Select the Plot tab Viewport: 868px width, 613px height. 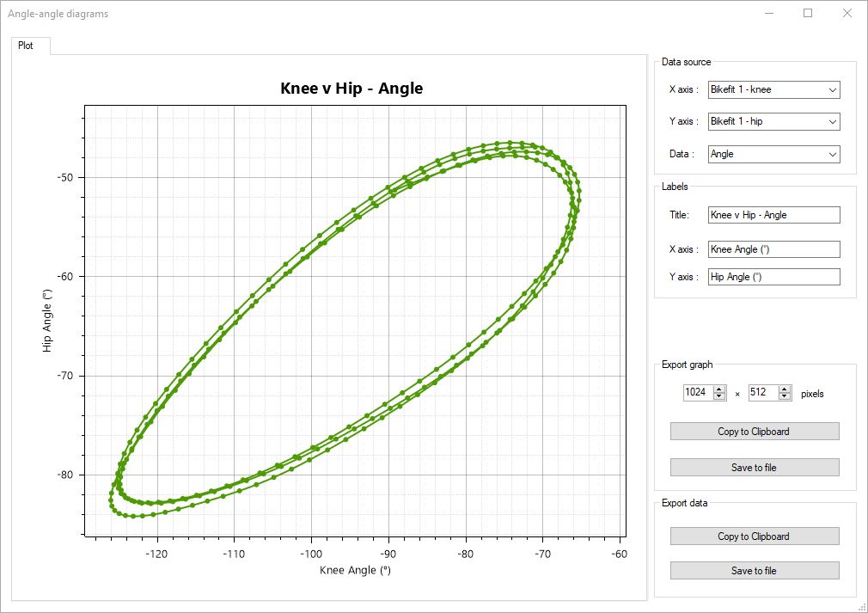(27, 46)
